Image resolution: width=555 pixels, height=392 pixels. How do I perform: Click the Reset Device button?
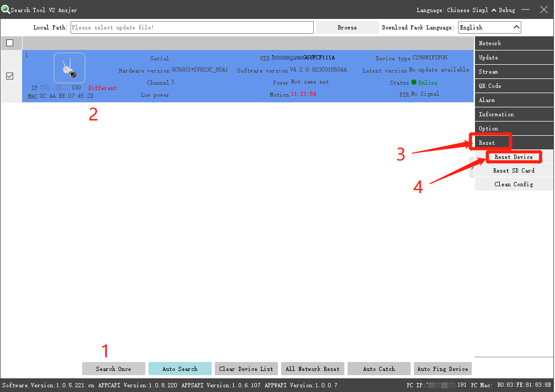point(513,156)
